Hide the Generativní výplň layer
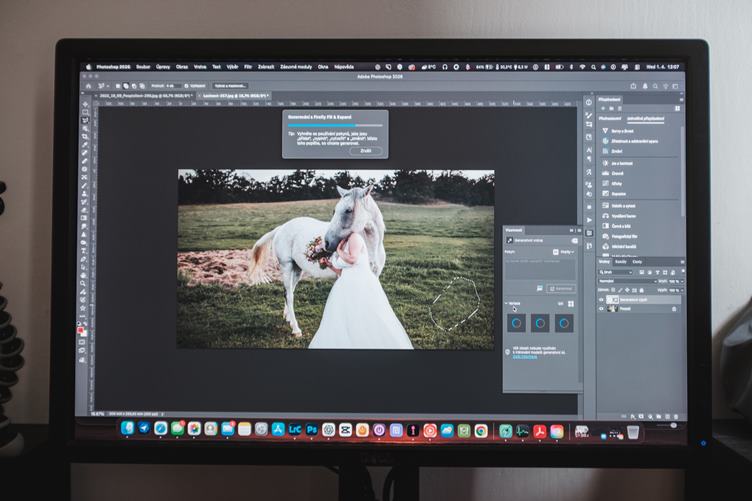Screen dimensions: 752x501 point(601,299)
